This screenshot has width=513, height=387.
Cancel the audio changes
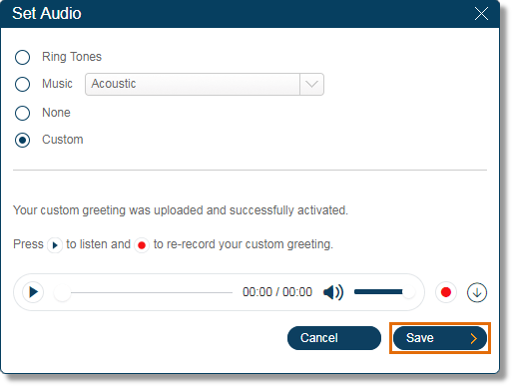click(334, 338)
